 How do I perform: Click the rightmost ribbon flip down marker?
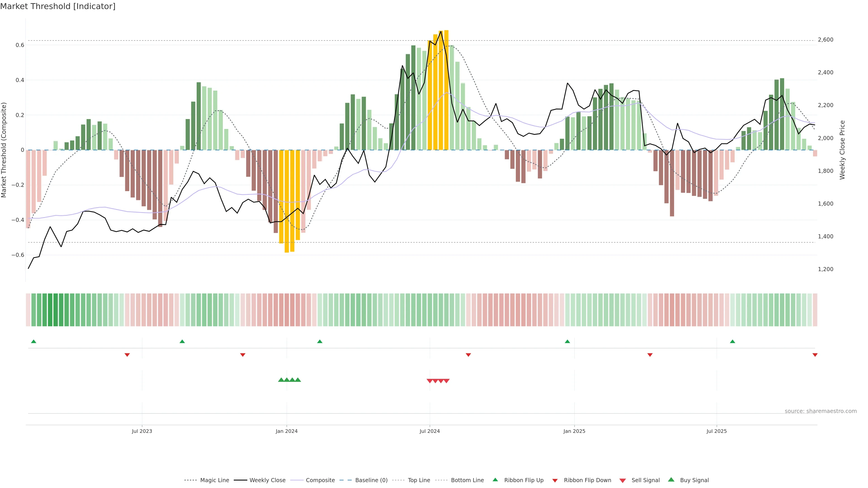[815, 355]
